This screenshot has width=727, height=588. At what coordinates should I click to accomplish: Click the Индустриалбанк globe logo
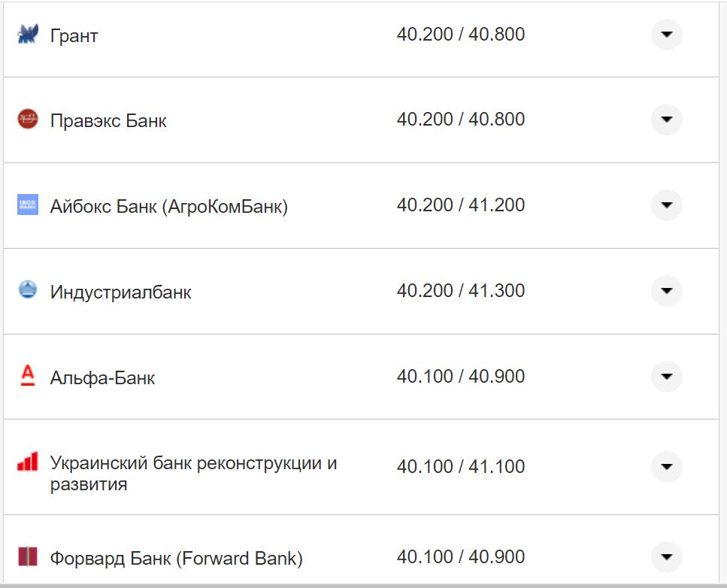click(26, 290)
